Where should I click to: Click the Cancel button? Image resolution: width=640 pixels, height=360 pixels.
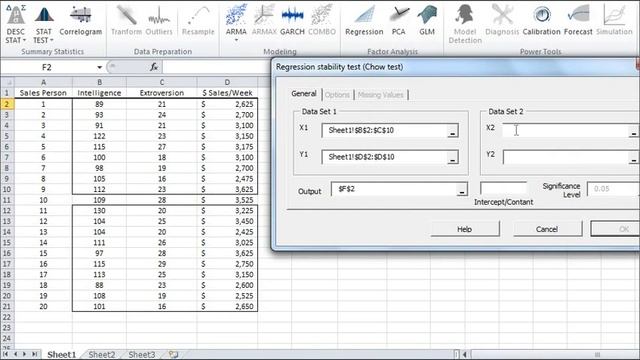tap(547, 229)
